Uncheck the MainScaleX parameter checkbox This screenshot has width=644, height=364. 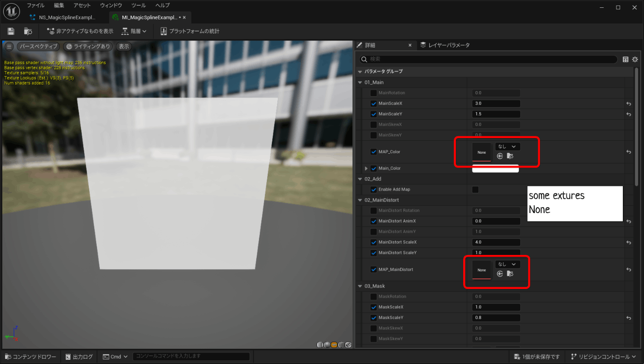click(x=374, y=104)
